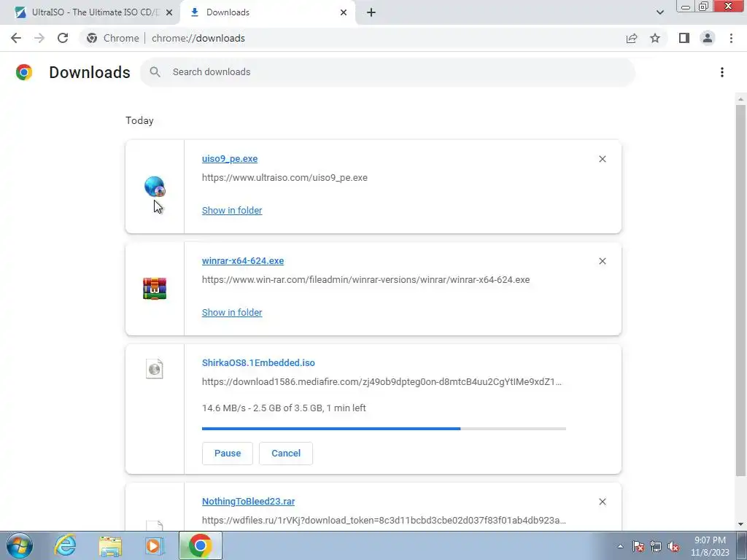
Task: Click the Today date heading
Action: 139,120
